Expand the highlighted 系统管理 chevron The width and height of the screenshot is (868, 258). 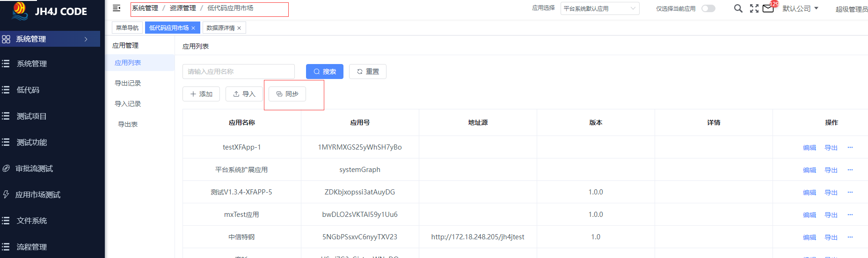click(x=86, y=39)
